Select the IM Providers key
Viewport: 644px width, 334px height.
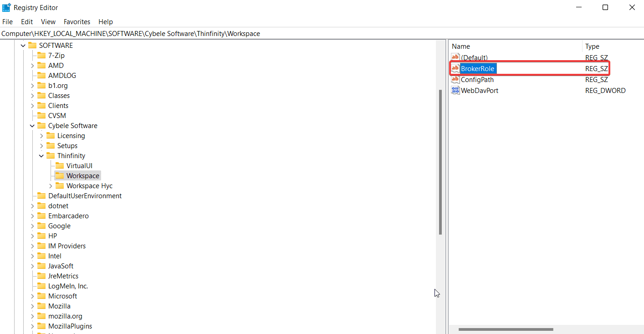pos(67,246)
